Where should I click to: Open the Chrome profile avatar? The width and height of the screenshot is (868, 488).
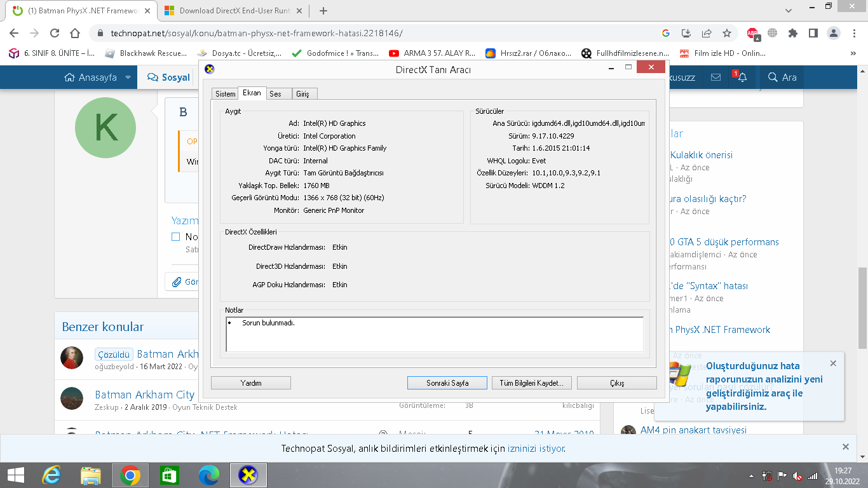click(834, 33)
